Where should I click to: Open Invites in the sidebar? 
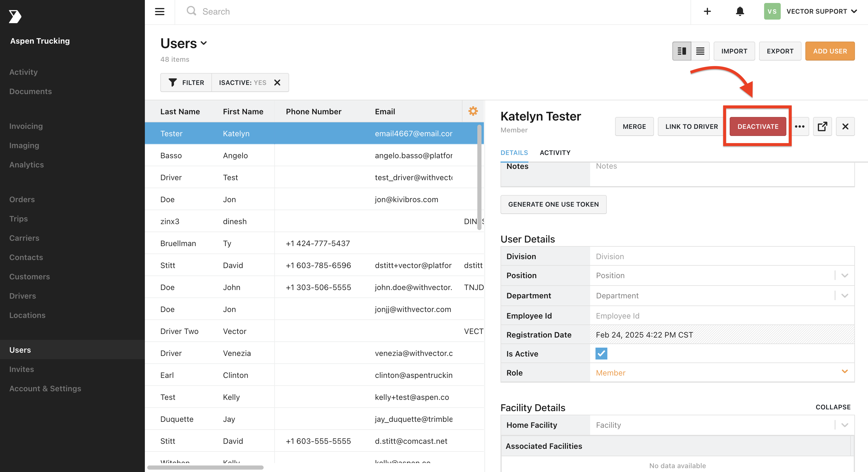pyautogui.click(x=22, y=369)
